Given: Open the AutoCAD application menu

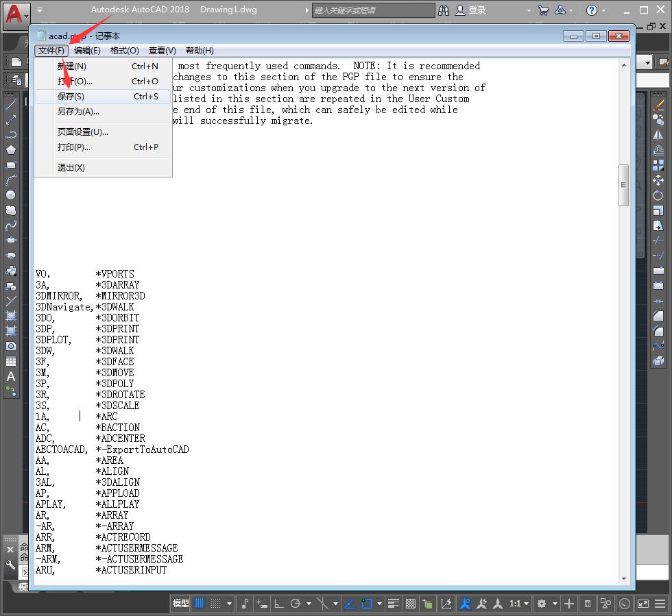Looking at the screenshot, I should tap(16, 16).
